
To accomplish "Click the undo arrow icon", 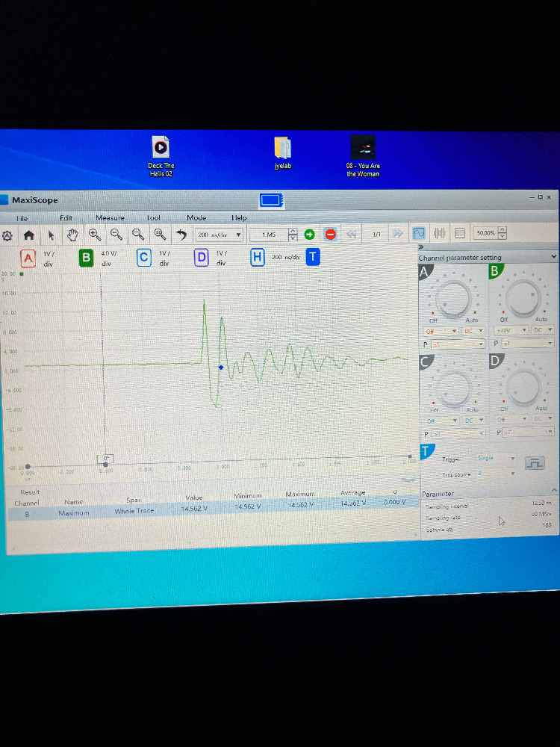I will [x=181, y=235].
